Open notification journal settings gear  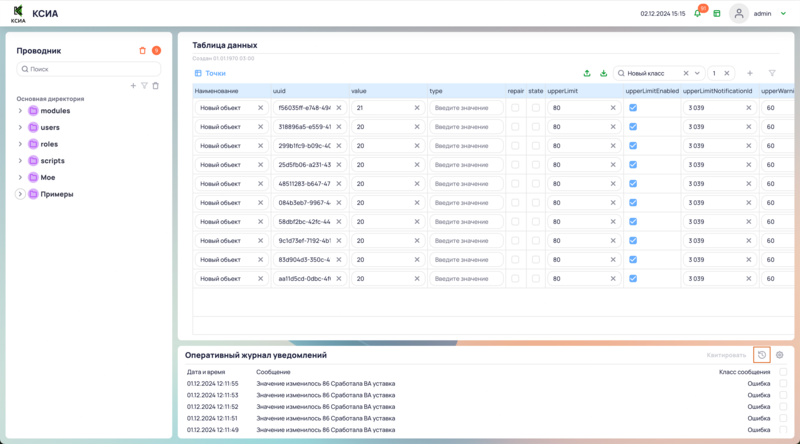pos(780,355)
